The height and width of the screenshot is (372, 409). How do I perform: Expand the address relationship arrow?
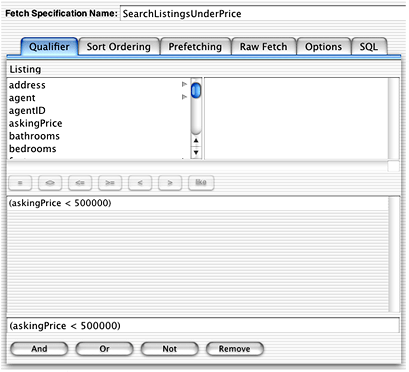pos(184,84)
